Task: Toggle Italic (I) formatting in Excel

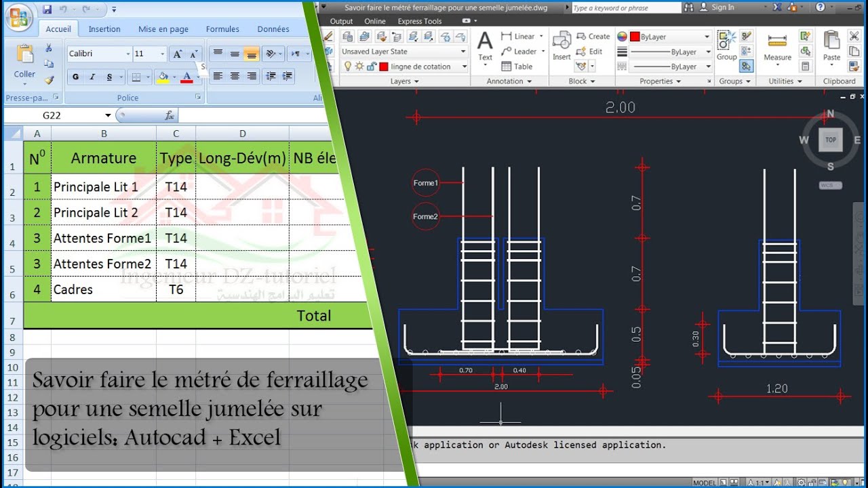Action: click(x=92, y=77)
